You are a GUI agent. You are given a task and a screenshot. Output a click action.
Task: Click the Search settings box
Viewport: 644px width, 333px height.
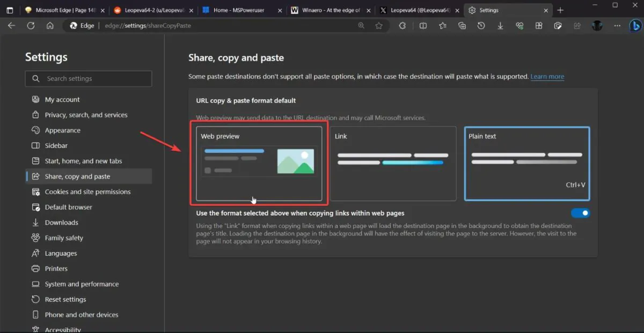point(89,78)
